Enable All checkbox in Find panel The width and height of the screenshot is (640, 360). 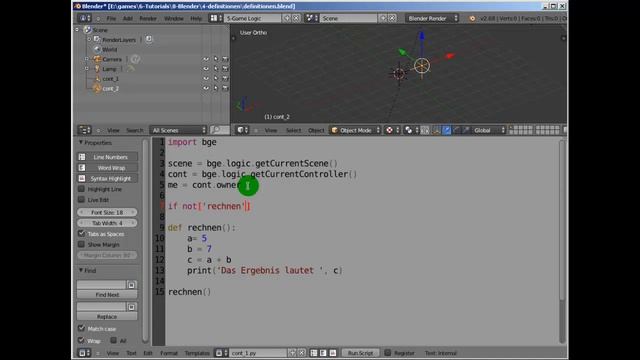click(x=113, y=340)
